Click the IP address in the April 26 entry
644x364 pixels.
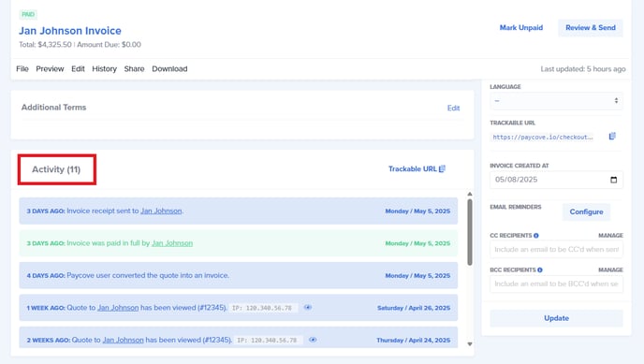[262, 308]
